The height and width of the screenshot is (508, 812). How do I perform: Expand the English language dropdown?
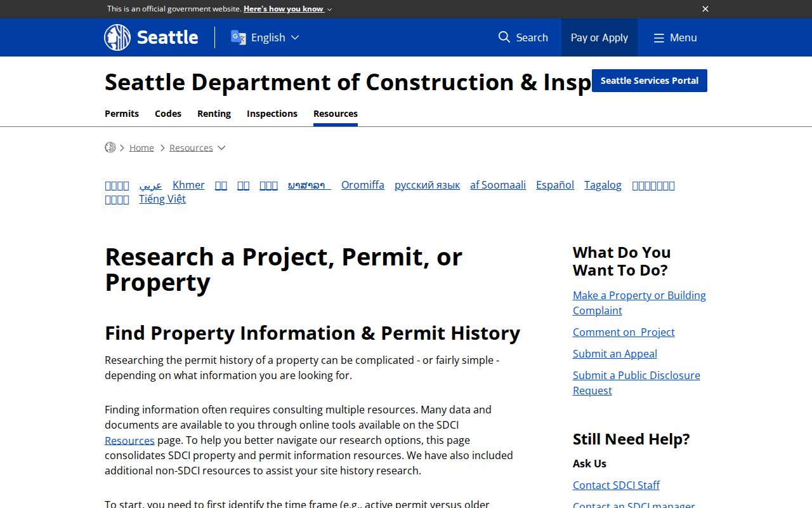click(275, 37)
